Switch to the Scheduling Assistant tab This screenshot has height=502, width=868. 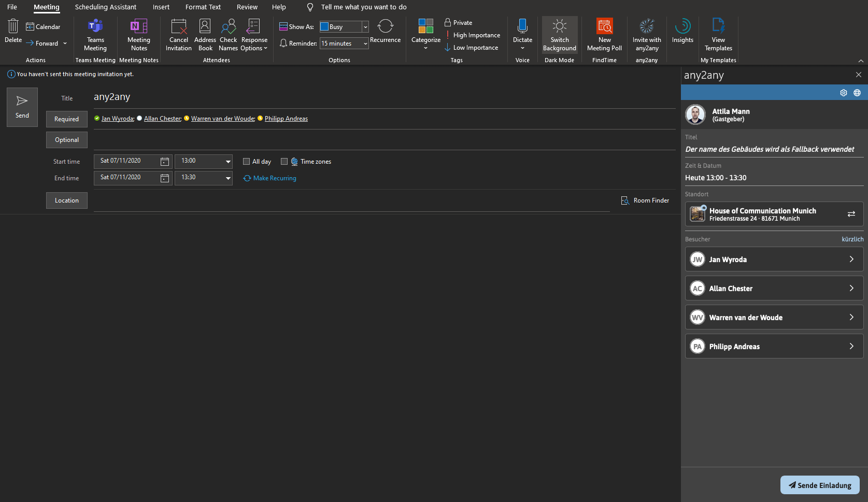click(x=105, y=7)
